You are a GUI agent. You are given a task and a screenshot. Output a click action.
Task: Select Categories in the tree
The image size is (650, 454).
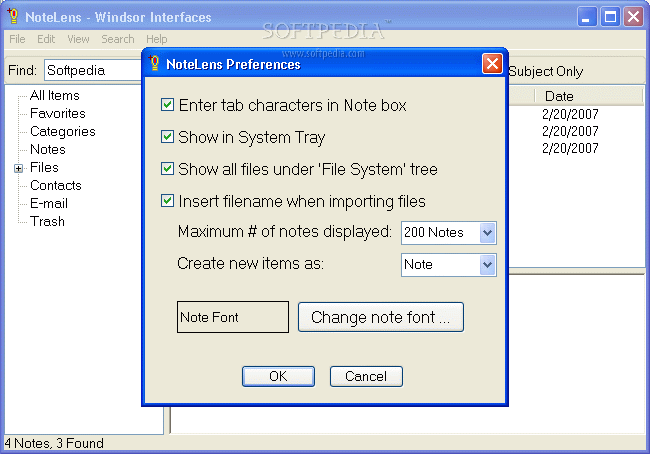click(x=63, y=131)
